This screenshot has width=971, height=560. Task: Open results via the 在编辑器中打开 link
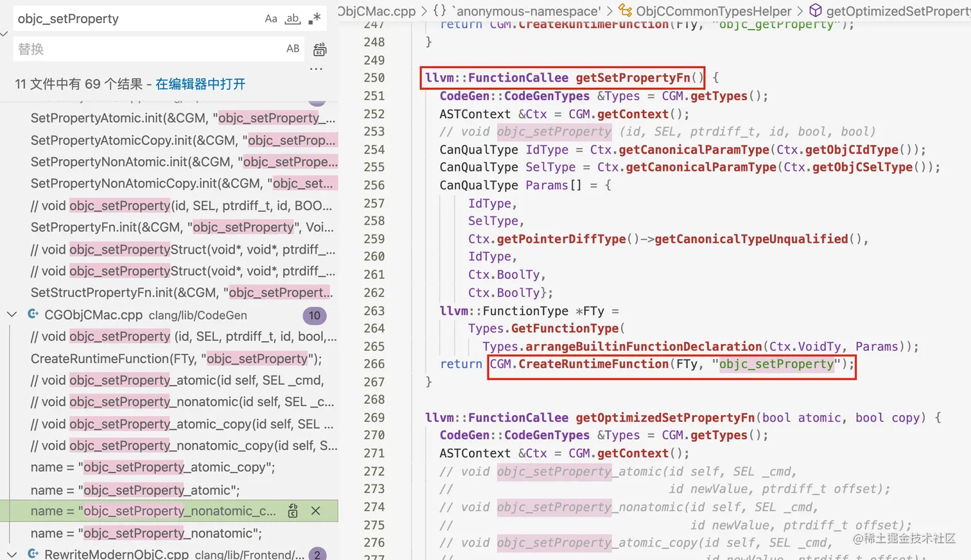pos(200,84)
